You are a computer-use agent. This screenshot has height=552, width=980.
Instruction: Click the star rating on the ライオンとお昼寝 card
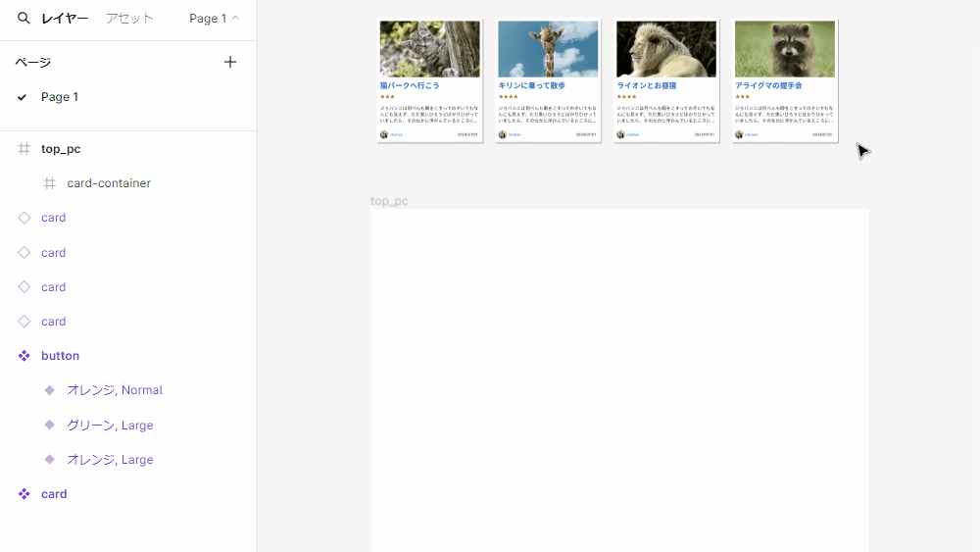click(x=626, y=97)
